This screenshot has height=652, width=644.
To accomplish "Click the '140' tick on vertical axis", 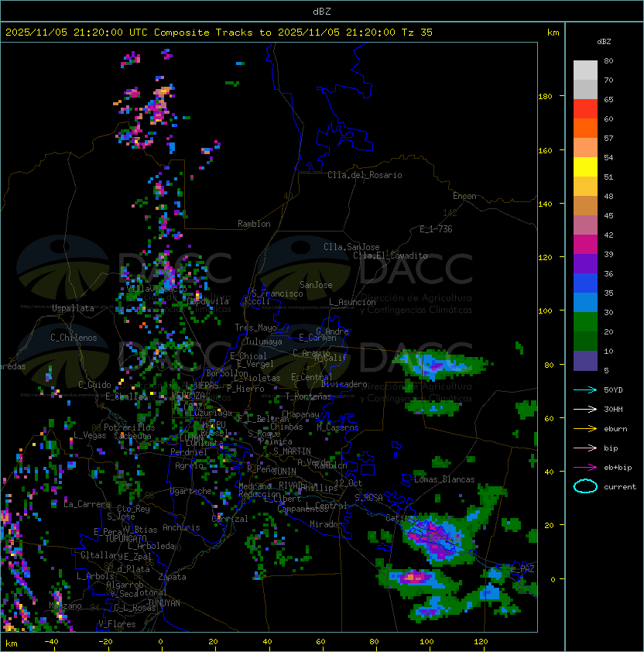I will [x=545, y=204].
